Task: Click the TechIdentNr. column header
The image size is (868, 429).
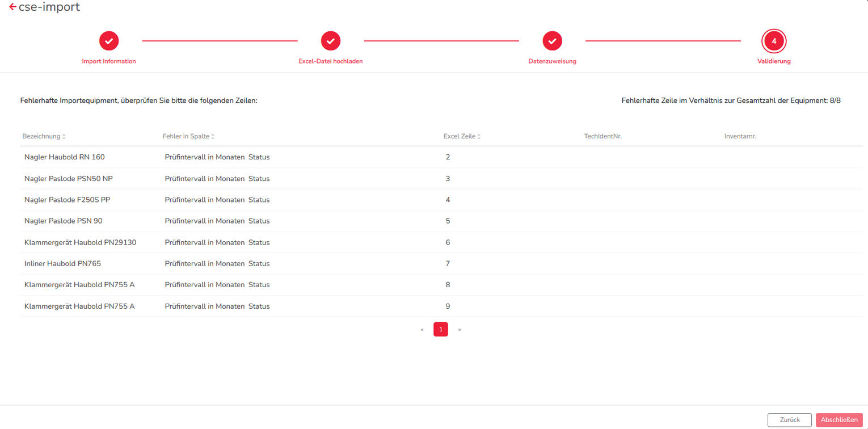Action: click(x=602, y=136)
